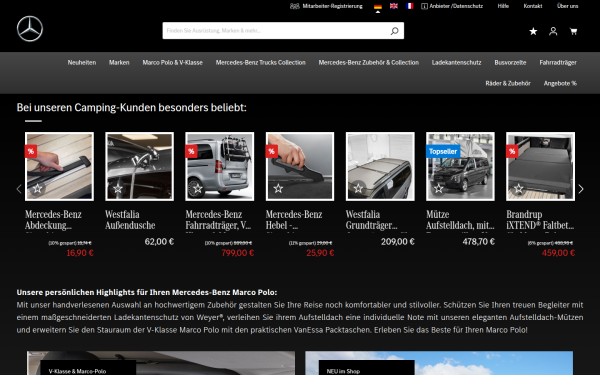Open the Kontakt link
This screenshot has height=375, width=600.
[533, 6]
